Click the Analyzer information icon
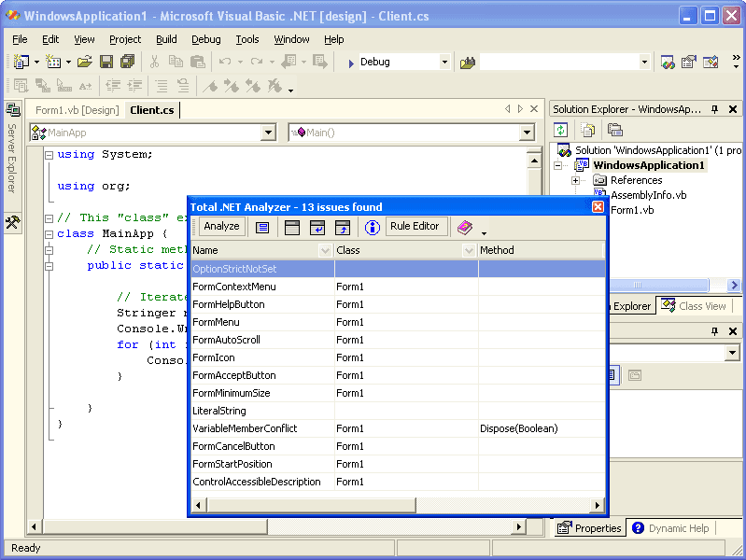The width and height of the screenshot is (746, 560). (372, 227)
